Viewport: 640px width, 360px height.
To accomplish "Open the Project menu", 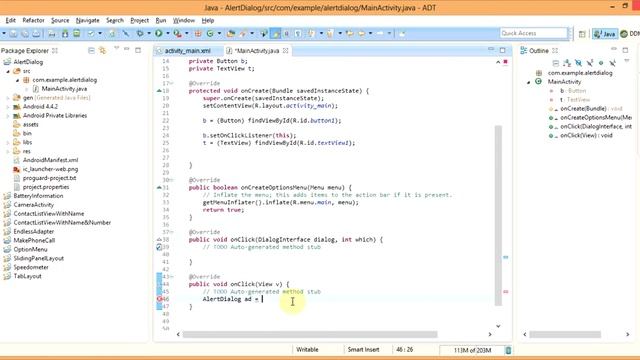I will coord(139,20).
